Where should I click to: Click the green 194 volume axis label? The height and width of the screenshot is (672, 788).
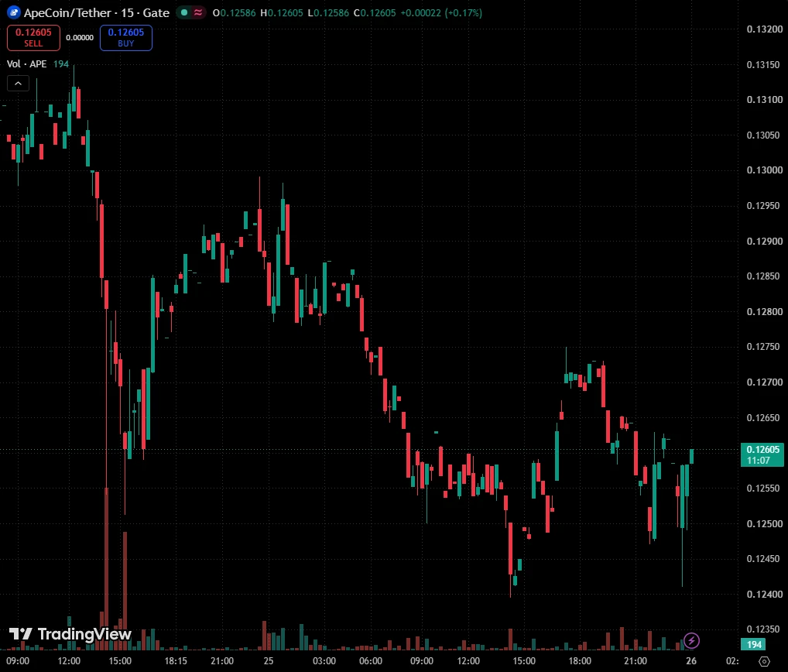click(x=754, y=644)
